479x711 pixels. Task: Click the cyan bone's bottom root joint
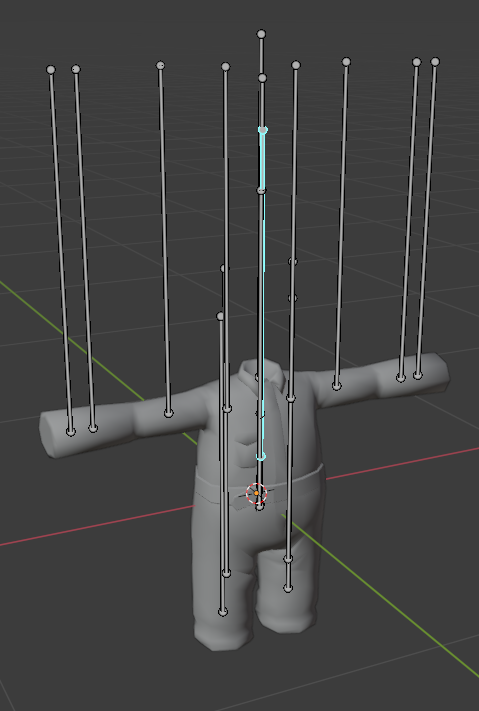261,456
